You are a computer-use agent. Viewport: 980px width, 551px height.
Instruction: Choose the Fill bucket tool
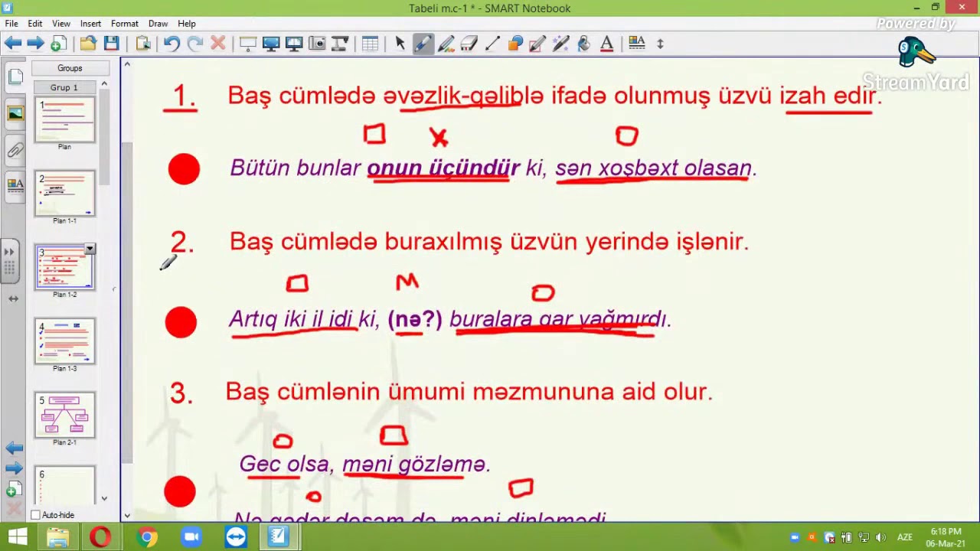(583, 44)
